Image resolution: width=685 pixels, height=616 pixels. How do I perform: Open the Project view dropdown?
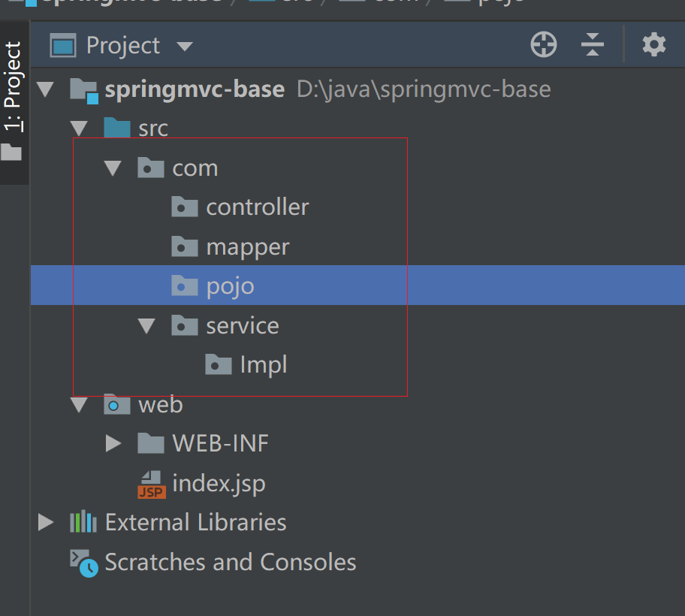tap(185, 47)
